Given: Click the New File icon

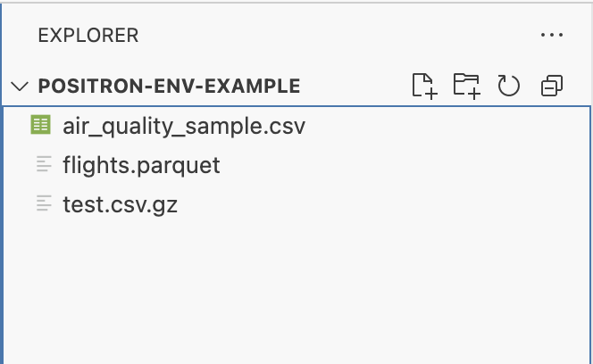Looking at the screenshot, I should coord(424,86).
